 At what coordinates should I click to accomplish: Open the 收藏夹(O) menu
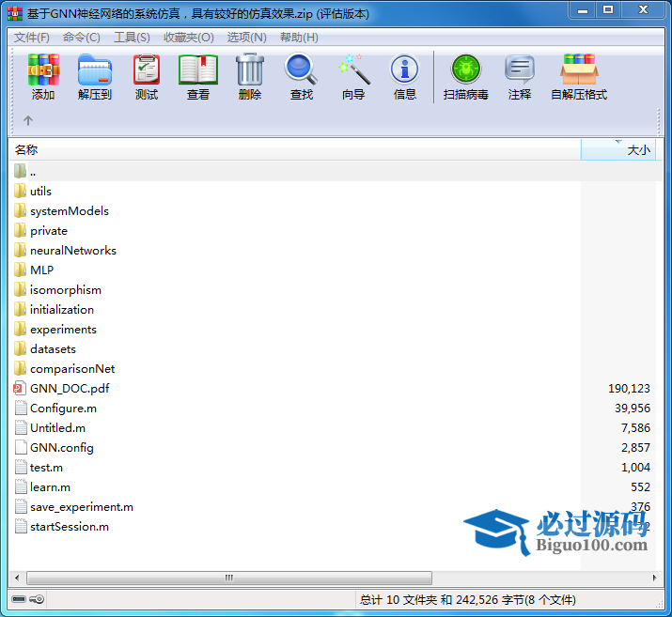click(x=189, y=38)
